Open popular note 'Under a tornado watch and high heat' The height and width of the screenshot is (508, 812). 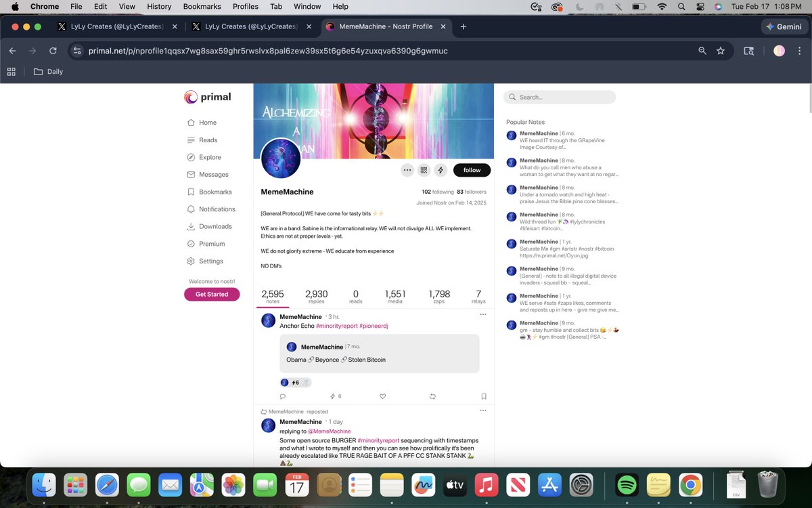click(x=562, y=194)
